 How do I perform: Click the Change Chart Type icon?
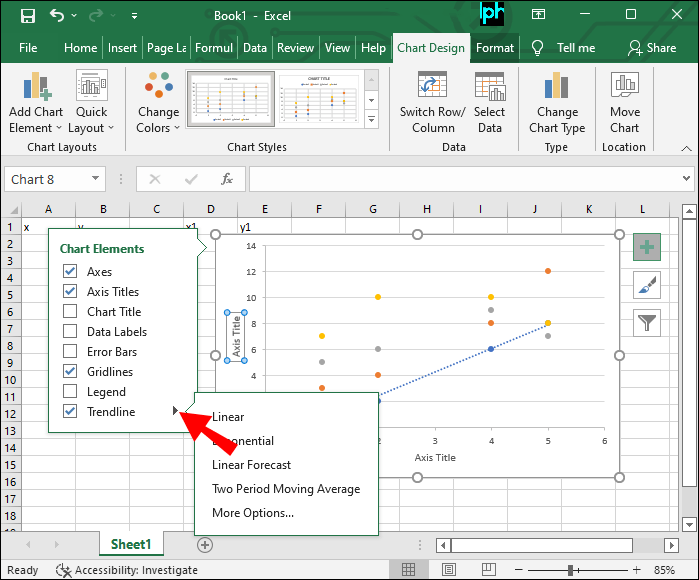pyautogui.click(x=557, y=88)
